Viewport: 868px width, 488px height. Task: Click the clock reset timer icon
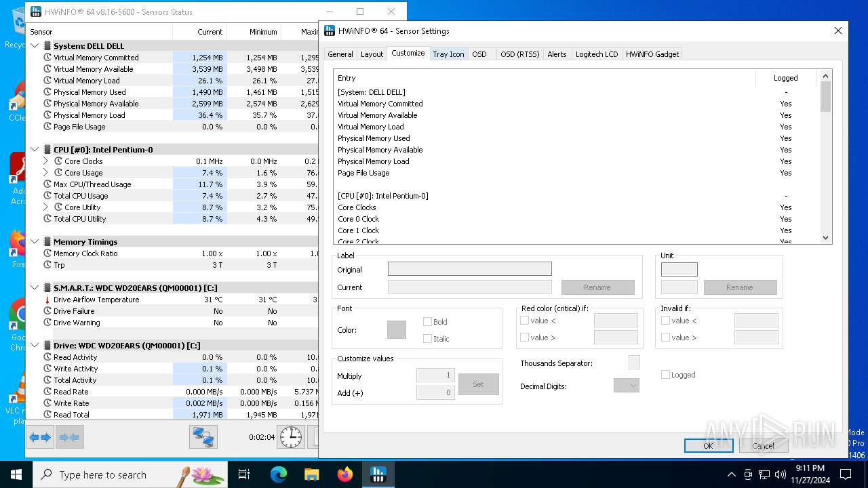[x=291, y=437]
